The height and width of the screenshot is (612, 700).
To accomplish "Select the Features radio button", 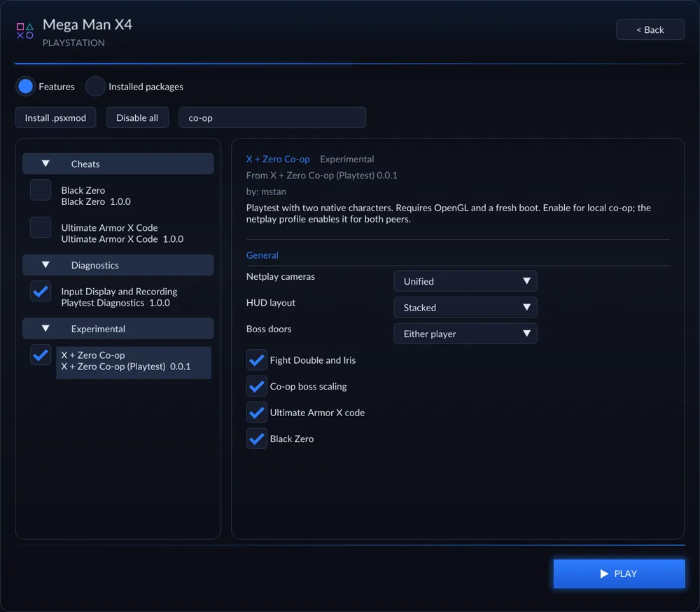I will (x=25, y=87).
